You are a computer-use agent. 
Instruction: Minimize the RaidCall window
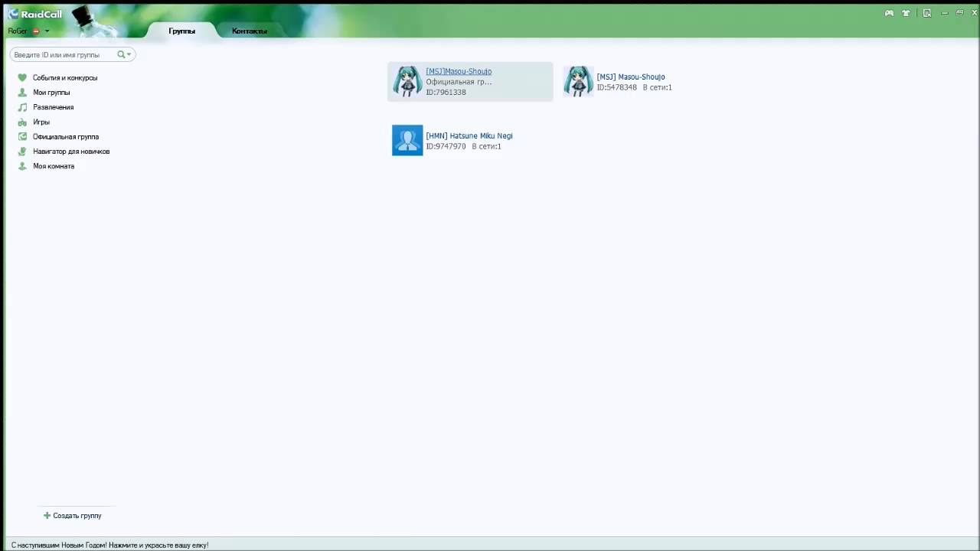(946, 13)
